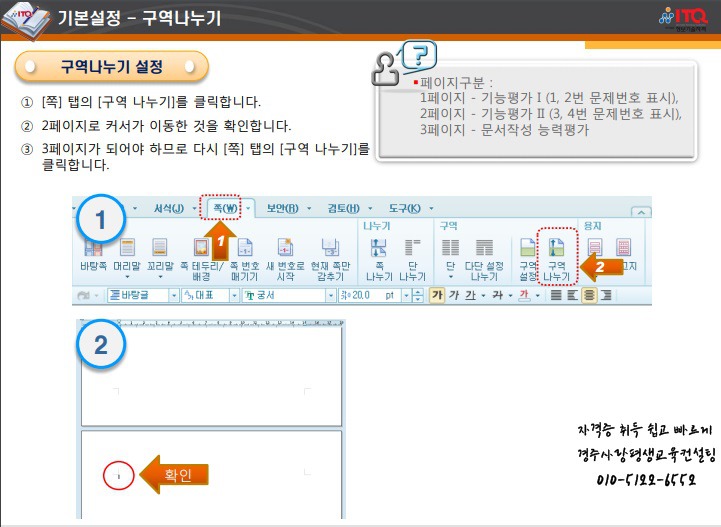This screenshot has width=721, height=527.
Task: Click the font size stepper arrows
Action: 418,295
